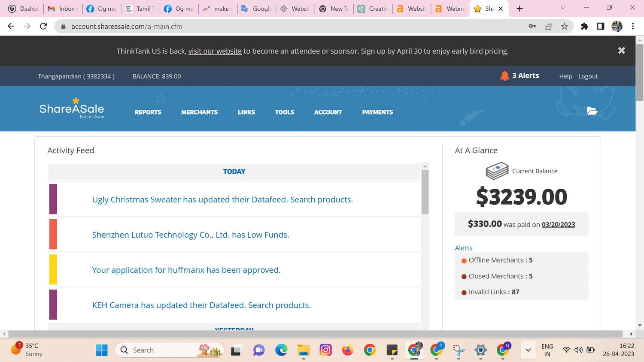Viewport: 644px width, 362px height.
Task: Dismiss the ThinkTank US banner
Action: click(x=621, y=51)
